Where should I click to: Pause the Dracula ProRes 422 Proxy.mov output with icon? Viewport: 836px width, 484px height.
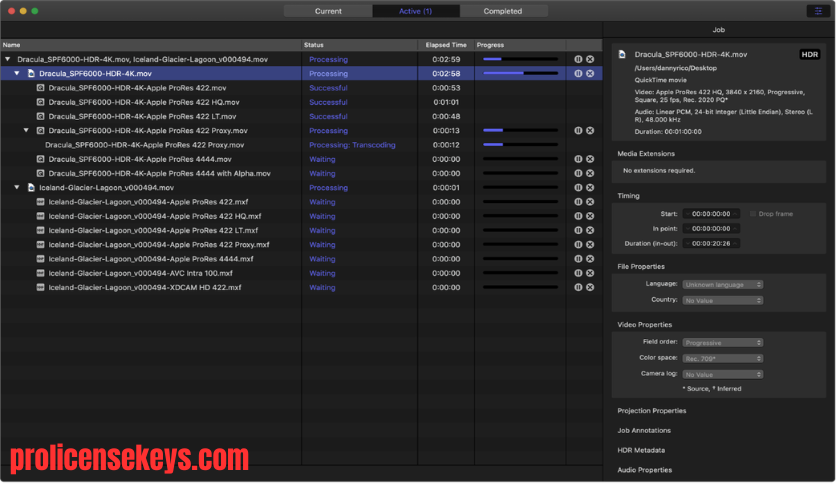pos(578,131)
